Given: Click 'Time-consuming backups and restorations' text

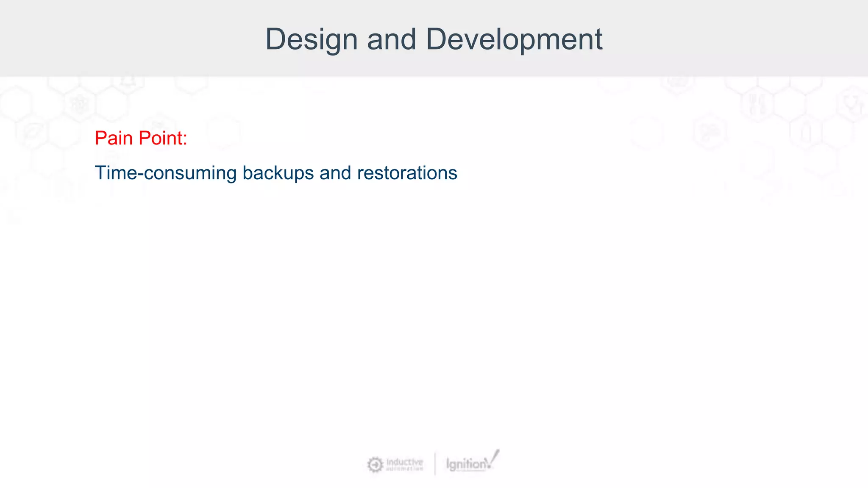Looking at the screenshot, I should point(276,173).
